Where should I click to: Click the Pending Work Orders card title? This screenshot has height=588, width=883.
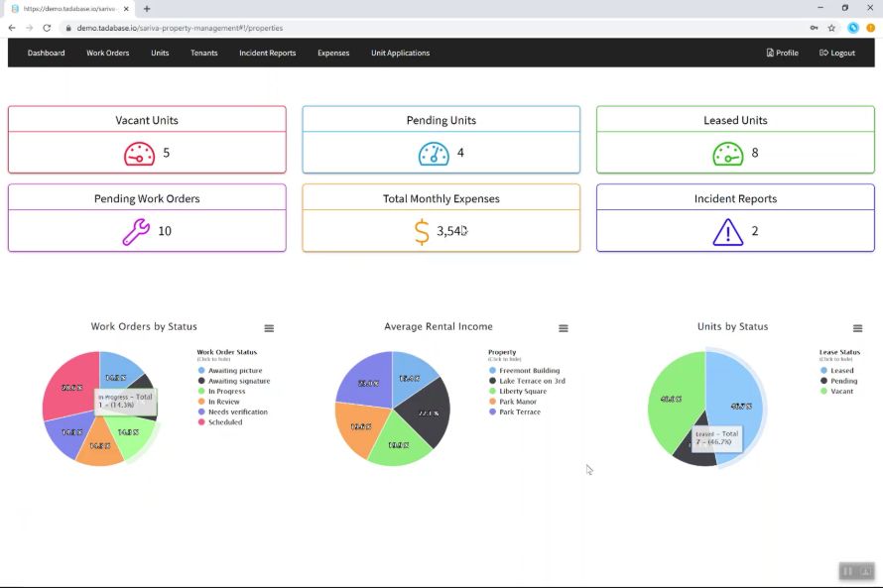click(x=147, y=198)
